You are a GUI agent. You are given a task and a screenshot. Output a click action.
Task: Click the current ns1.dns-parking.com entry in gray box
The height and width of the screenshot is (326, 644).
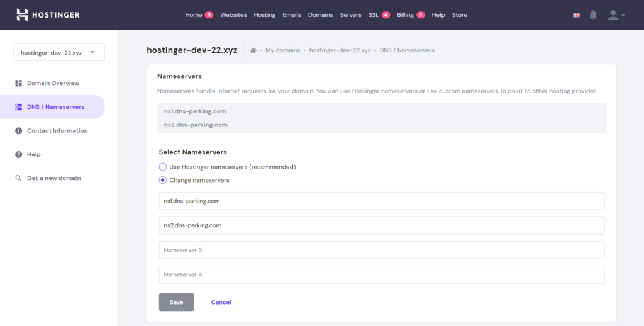tap(195, 111)
